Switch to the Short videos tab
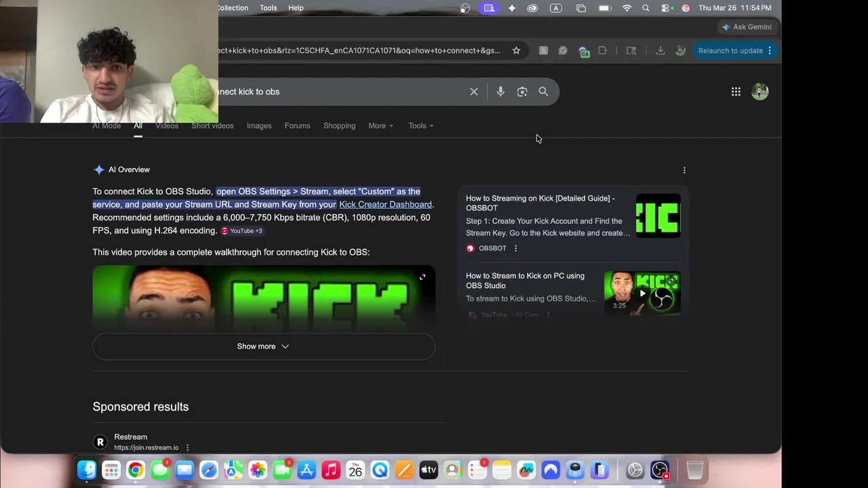868x488 pixels. (212, 125)
